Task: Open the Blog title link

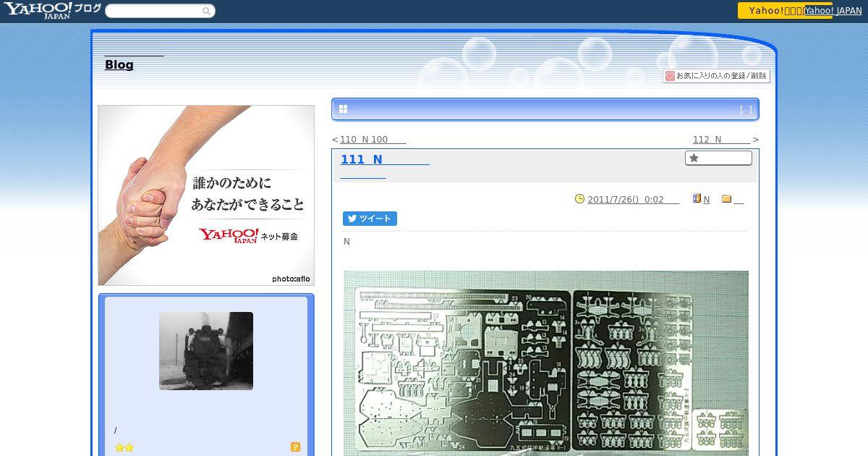Action: 119,64
